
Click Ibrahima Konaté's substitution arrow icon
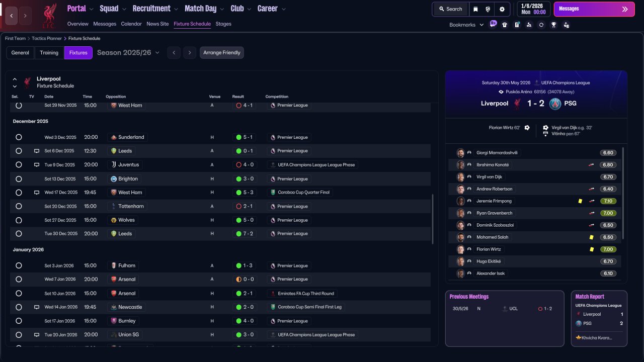pos(592,165)
